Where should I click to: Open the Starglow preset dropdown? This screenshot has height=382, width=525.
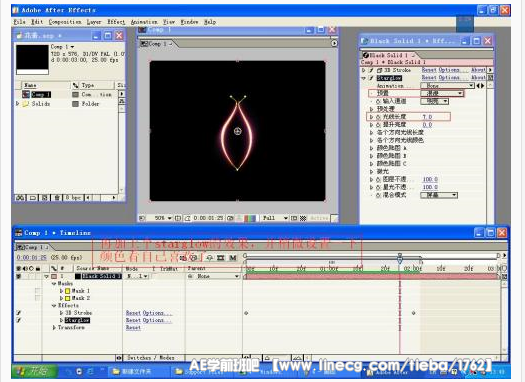[x=442, y=93]
